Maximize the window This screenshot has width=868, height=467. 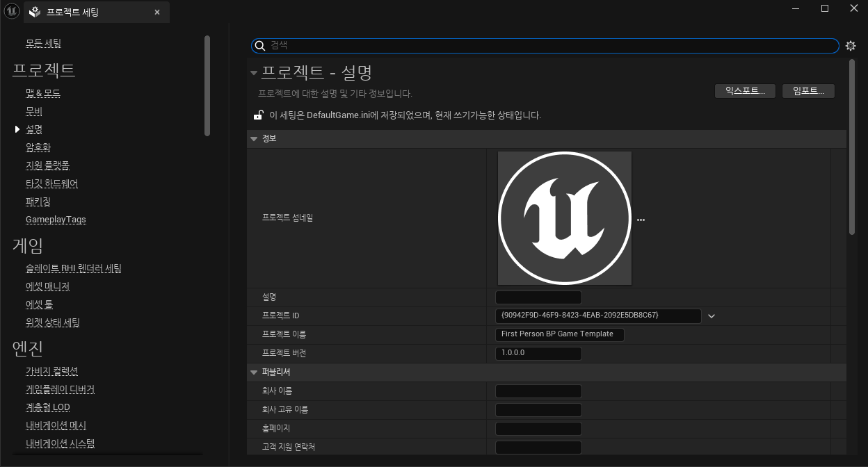(x=825, y=8)
